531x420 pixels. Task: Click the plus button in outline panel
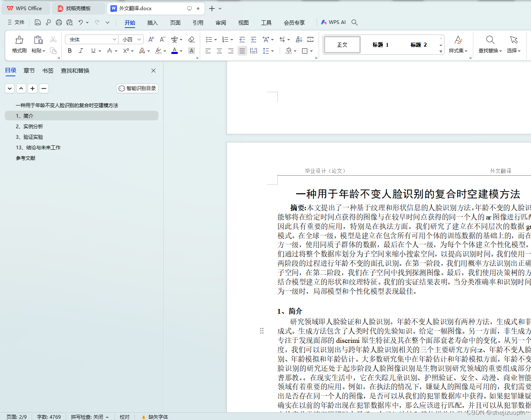(x=32, y=88)
